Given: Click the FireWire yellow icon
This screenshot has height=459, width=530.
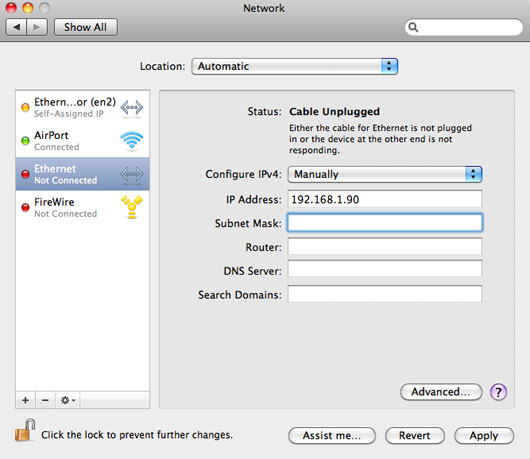Looking at the screenshot, I should [x=132, y=207].
